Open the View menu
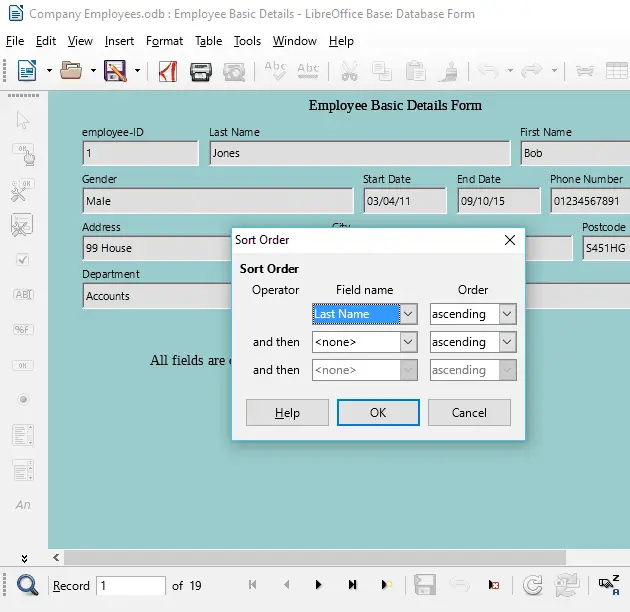The image size is (630, 612). pyautogui.click(x=80, y=41)
